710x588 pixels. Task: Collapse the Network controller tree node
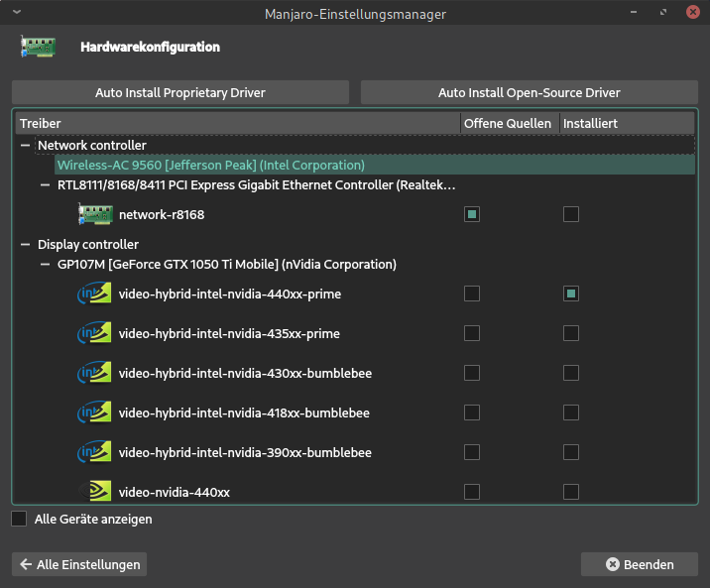point(25,146)
